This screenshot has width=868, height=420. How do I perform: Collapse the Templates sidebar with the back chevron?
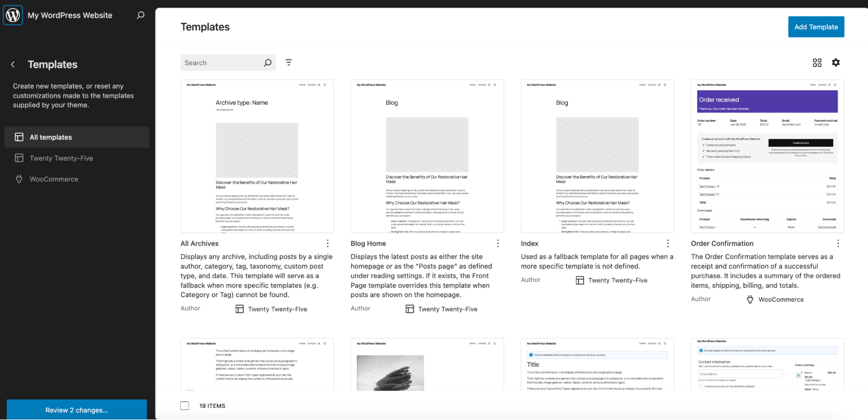pos(13,64)
